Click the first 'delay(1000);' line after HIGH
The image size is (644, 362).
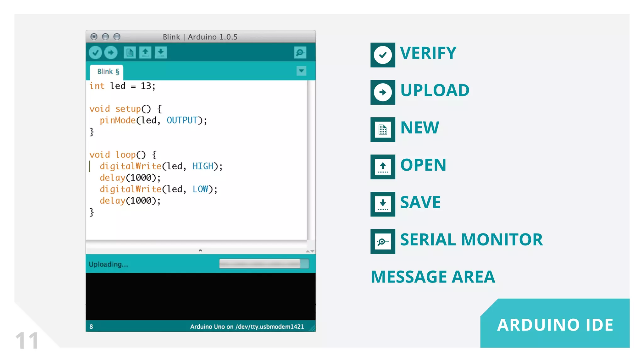point(130,178)
